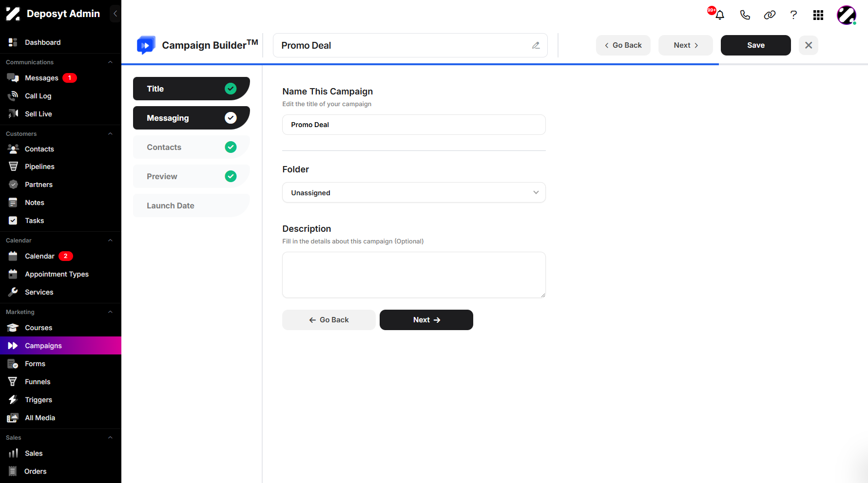
Task: Collapse the Sales section
Action: tap(110, 438)
